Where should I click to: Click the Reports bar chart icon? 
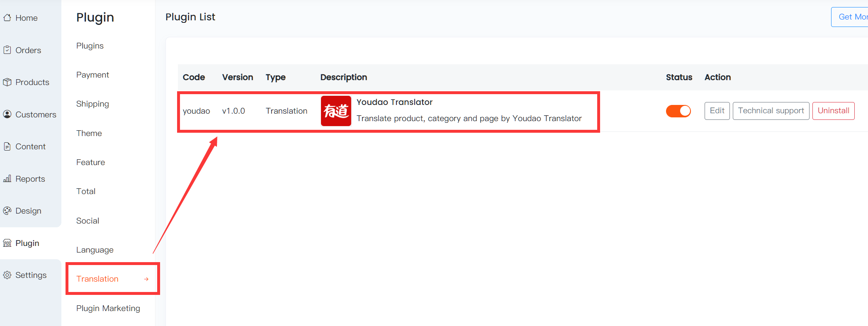point(7,179)
